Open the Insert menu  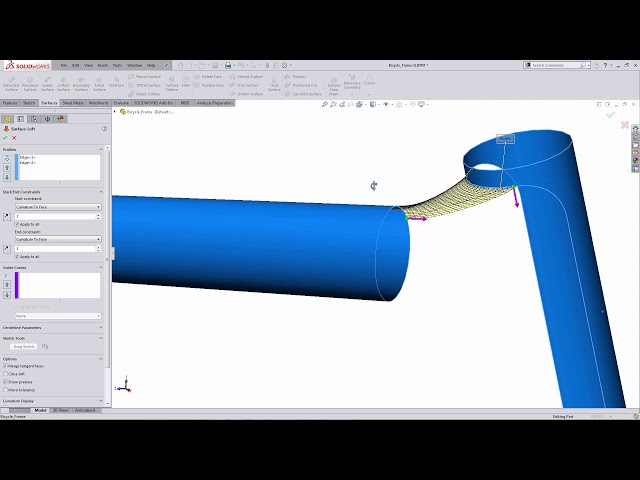click(x=102, y=65)
